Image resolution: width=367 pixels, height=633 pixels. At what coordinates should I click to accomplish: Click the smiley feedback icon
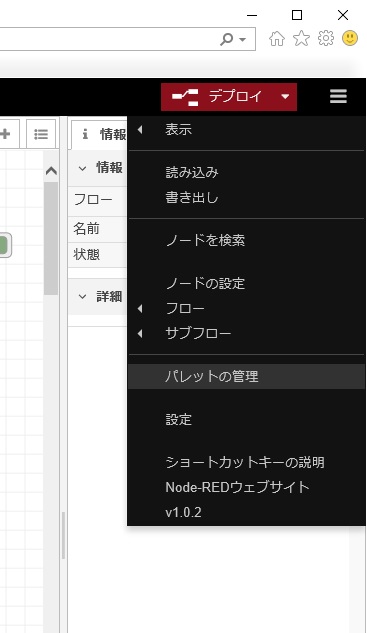coord(350,39)
